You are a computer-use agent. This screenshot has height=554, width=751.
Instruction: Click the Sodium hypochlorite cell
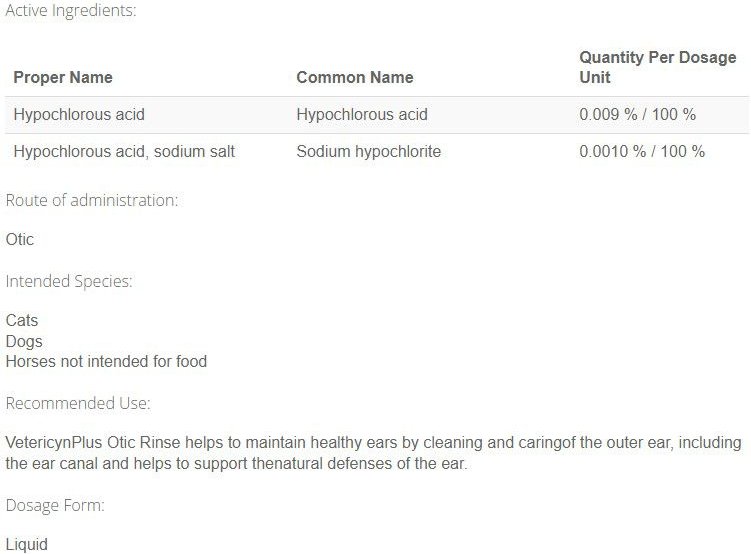(x=369, y=152)
